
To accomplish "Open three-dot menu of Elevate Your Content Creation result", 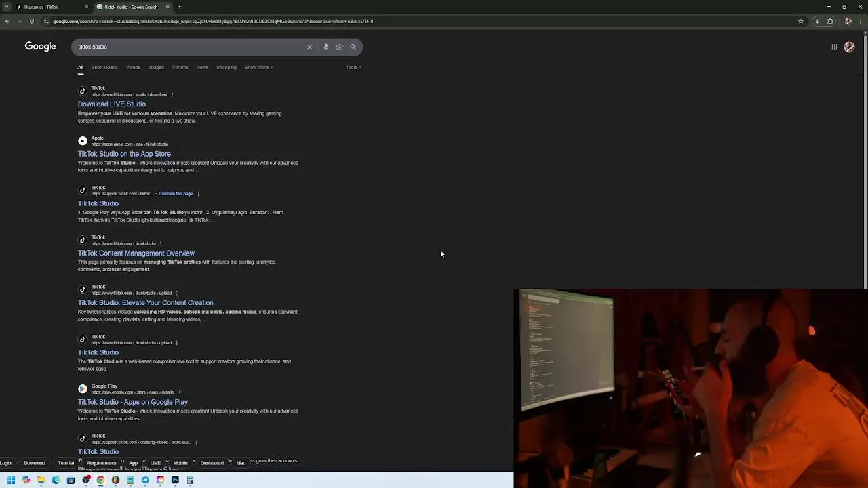I will coord(177,293).
